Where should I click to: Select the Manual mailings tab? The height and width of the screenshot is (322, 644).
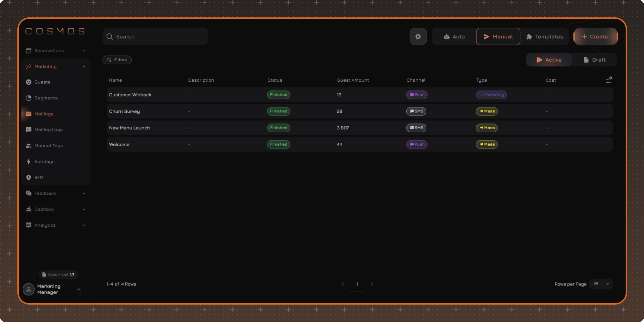(x=498, y=36)
